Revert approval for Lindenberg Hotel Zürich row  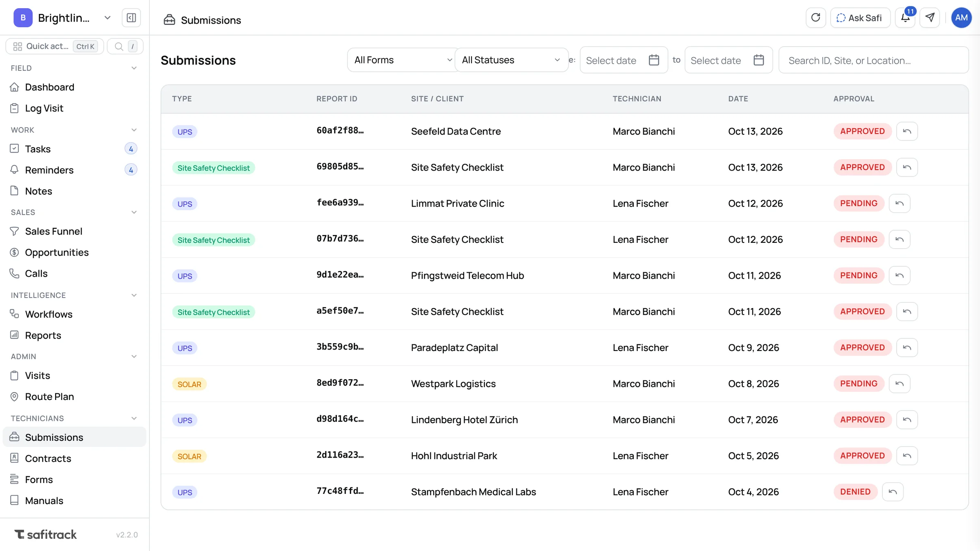(x=907, y=420)
